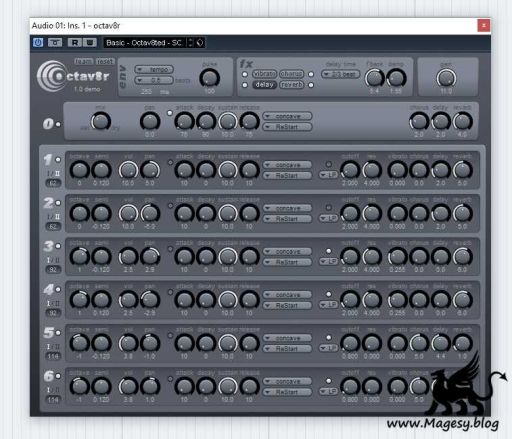This screenshot has width=512, height=439.
Task: Toggle voice 3 on/off LED
Action: (58, 246)
